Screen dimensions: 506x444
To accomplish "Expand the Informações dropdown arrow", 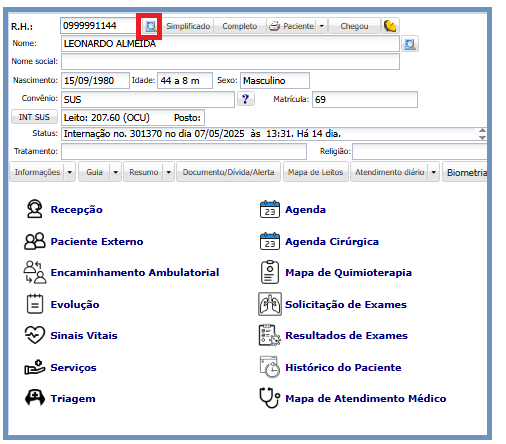I will (x=70, y=172).
